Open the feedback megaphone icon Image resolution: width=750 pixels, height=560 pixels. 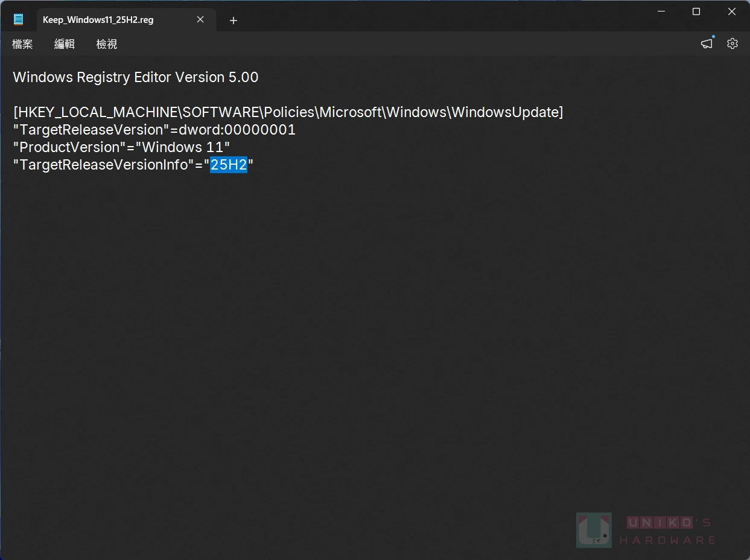click(x=707, y=43)
